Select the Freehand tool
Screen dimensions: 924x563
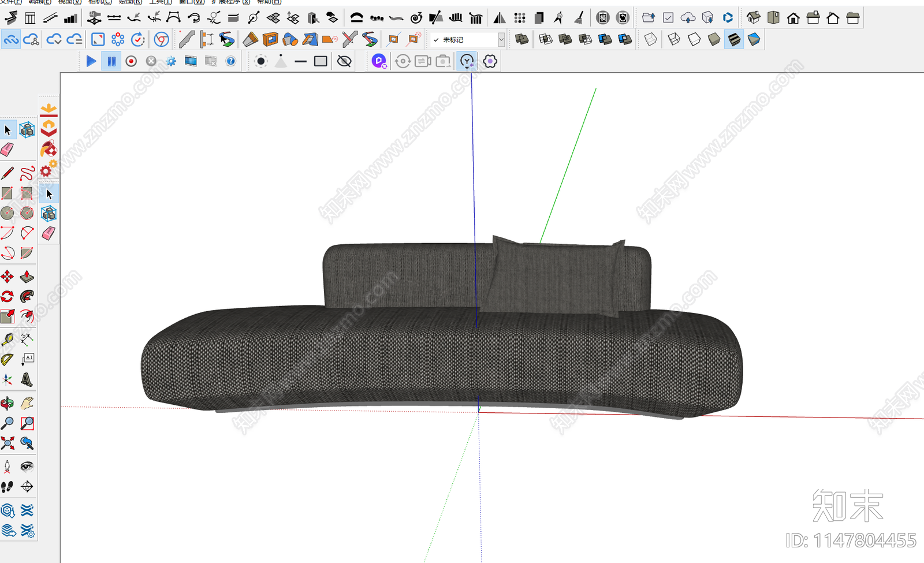(27, 173)
